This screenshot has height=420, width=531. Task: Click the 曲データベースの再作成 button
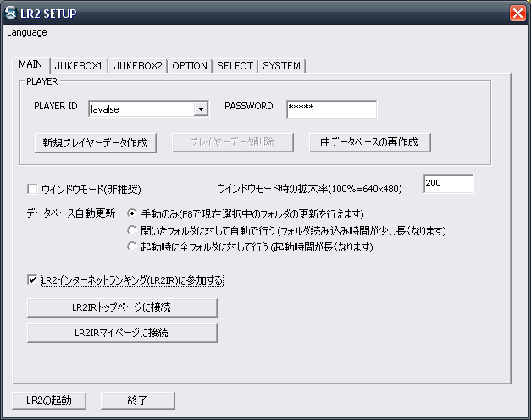click(369, 142)
